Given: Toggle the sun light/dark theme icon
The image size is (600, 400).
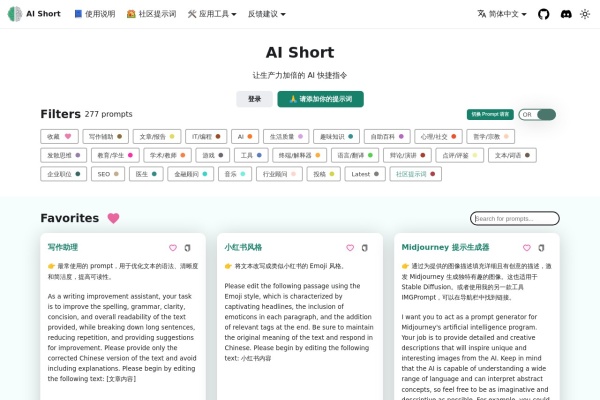Looking at the screenshot, I should coord(585,14).
